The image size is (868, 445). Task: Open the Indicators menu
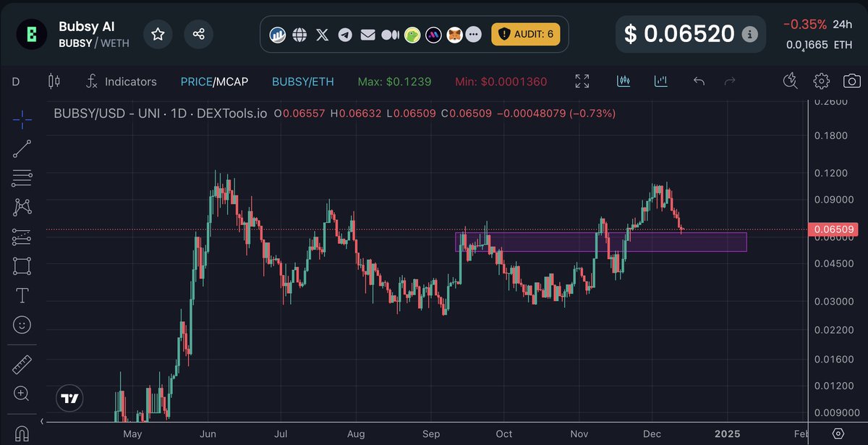[x=121, y=82]
